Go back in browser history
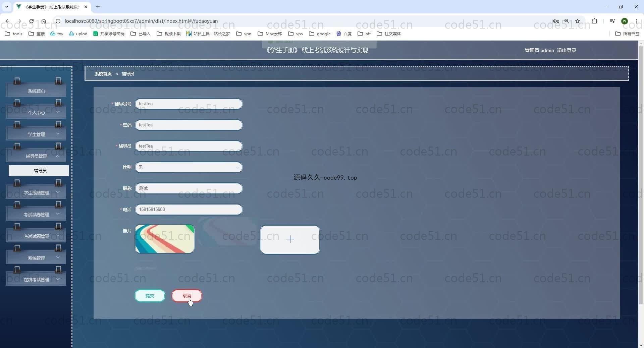Screen dimensions: 644x348 click(7, 21)
